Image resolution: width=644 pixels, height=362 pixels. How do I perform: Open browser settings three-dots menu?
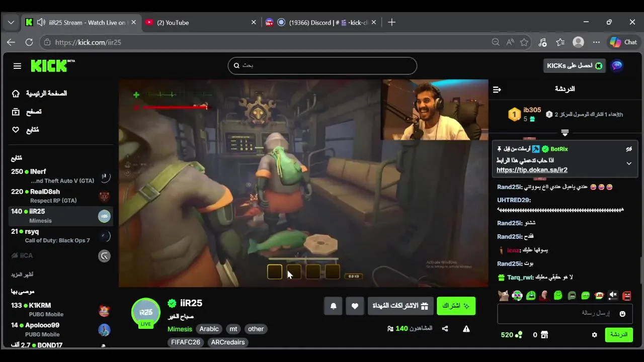point(596,42)
